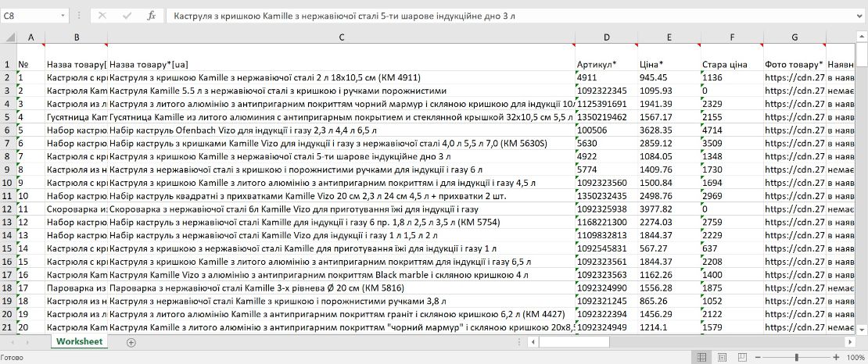Select article cell 5630

[607, 143]
